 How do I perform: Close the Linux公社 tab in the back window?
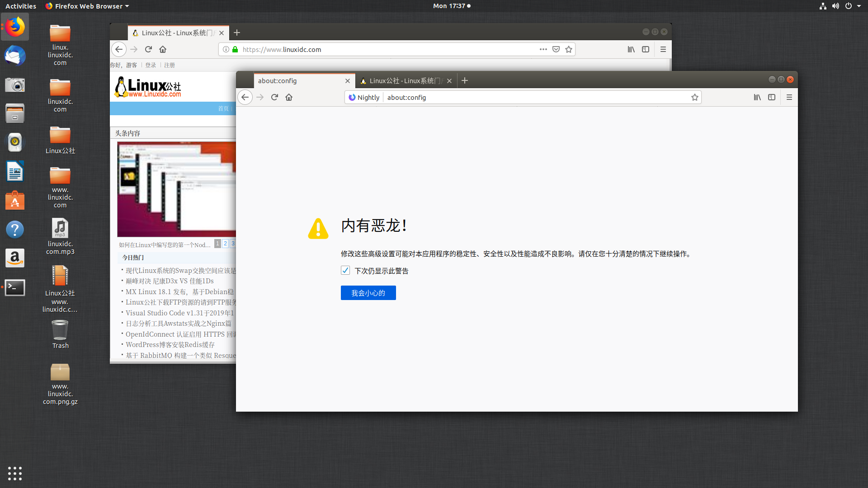[222, 33]
